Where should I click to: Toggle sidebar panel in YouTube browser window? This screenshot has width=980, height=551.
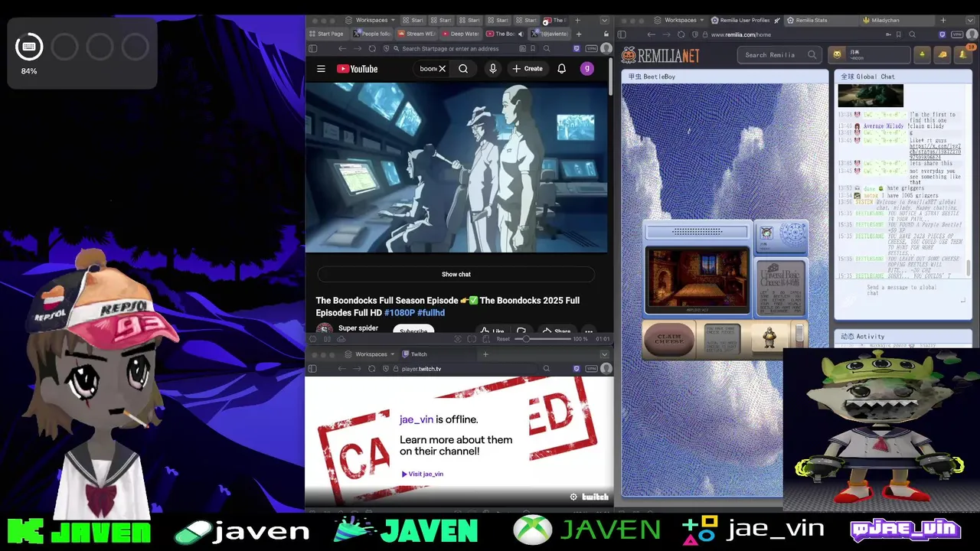click(x=312, y=48)
